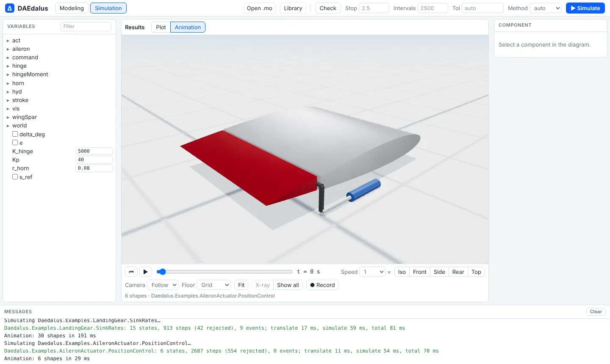Clear the messages log
This screenshot has height=364, width=610.
[x=596, y=312]
